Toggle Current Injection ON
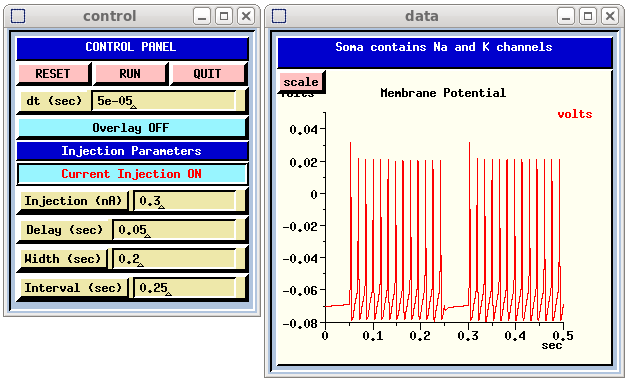 132,174
